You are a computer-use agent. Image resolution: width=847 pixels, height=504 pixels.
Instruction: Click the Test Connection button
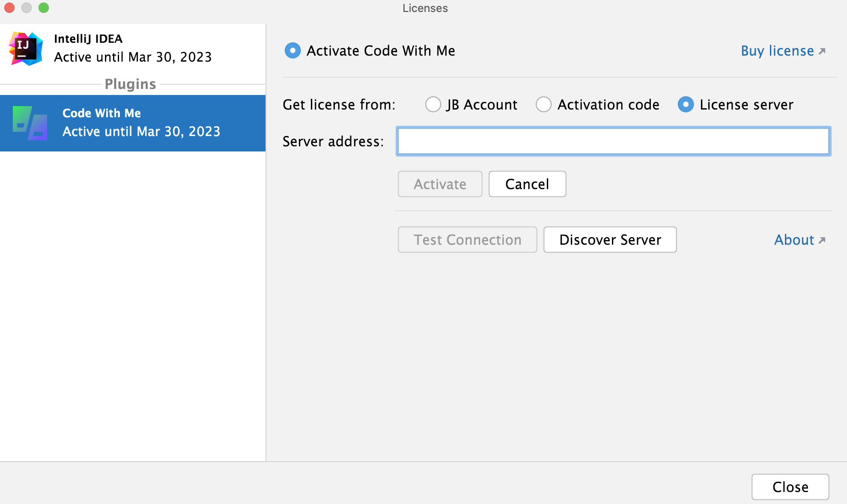click(467, 240)
